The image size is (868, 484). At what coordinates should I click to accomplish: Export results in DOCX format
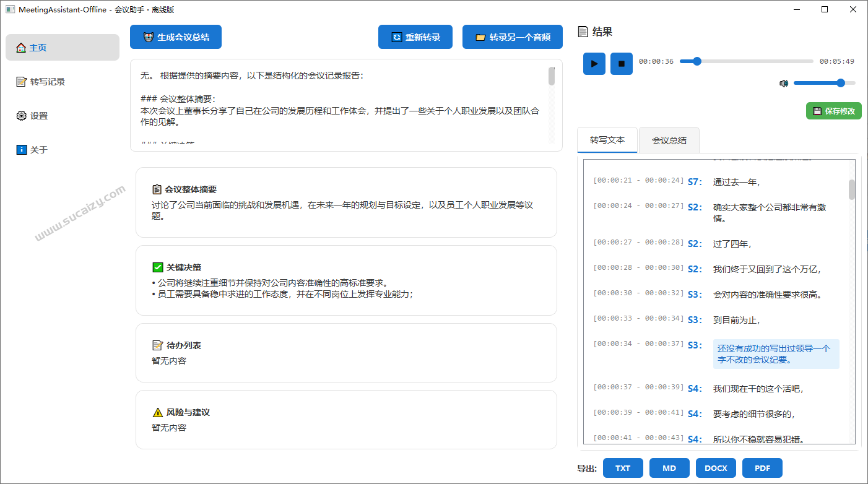[x=716, y=468]
